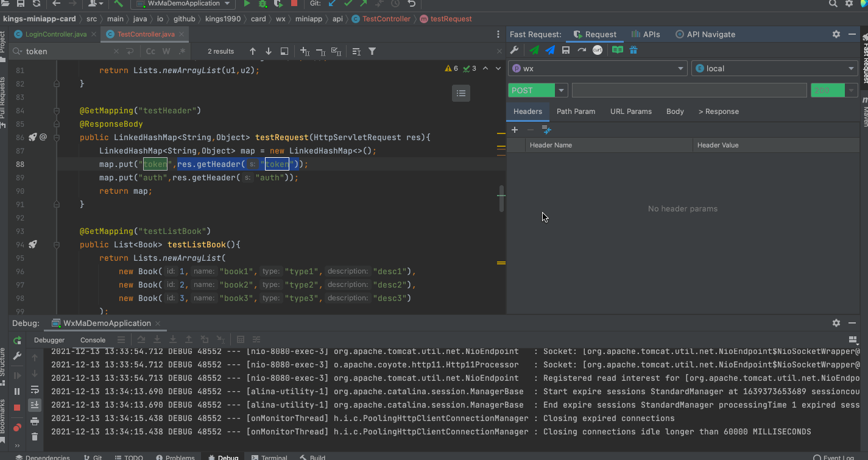Open the local environment dropdown
Image resolution: width=868 pixels, height=460 pixels.
point(851,69)
